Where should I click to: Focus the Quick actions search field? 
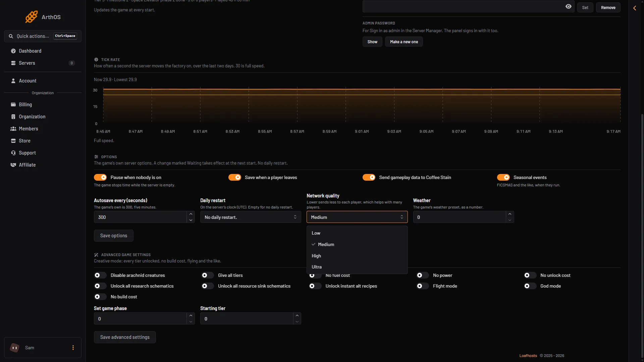[43, 36]
